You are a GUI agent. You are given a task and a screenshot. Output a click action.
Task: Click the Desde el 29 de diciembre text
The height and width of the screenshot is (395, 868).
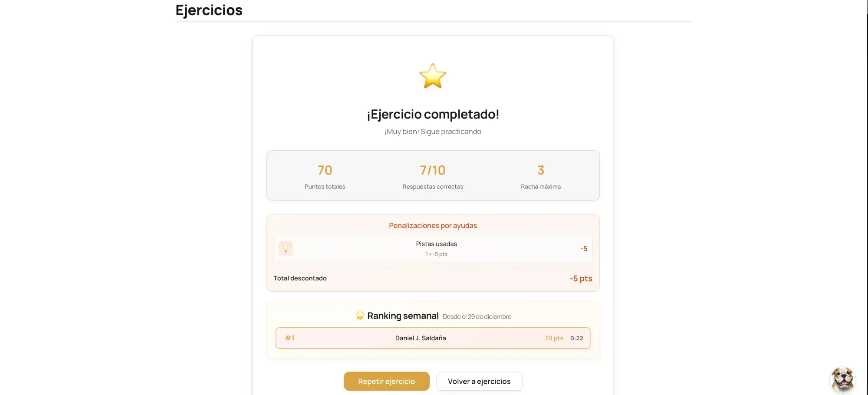[477, 317]
